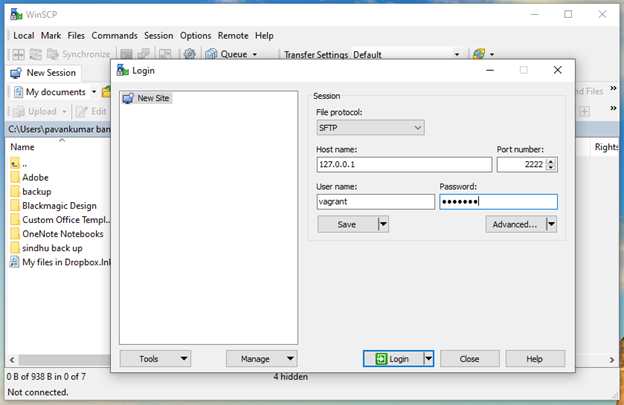Expand the arrow next to the refresh icon

[x=492, y=55]
